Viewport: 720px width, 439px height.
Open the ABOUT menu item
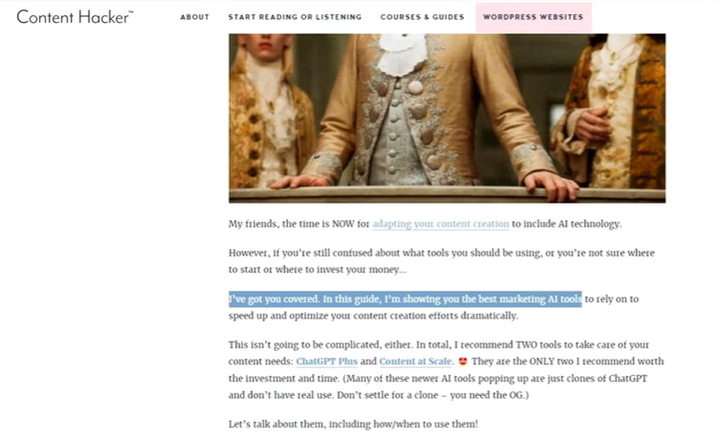[195, 17]
